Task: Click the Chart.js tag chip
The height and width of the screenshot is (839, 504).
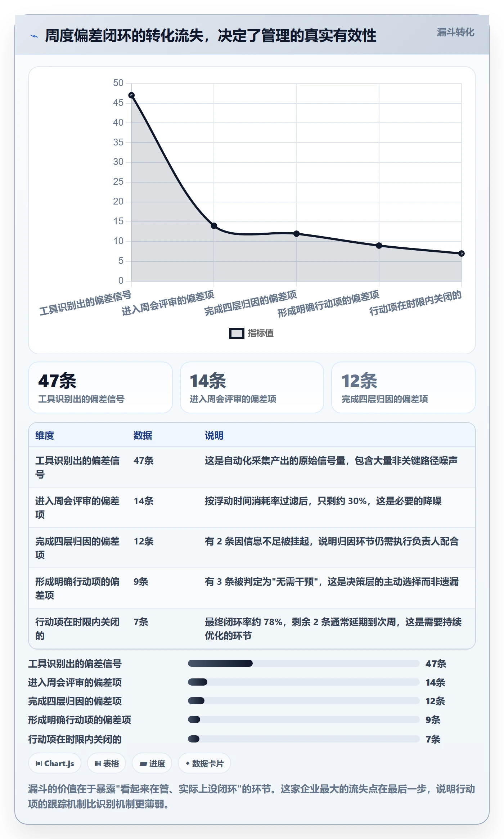Action: (55, 763)
